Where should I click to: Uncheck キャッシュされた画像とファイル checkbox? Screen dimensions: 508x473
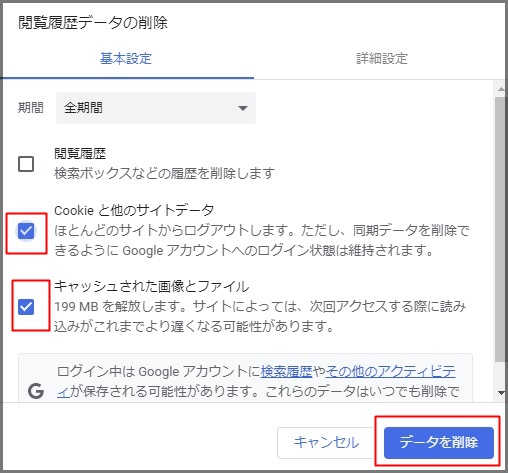click(26, 307)
